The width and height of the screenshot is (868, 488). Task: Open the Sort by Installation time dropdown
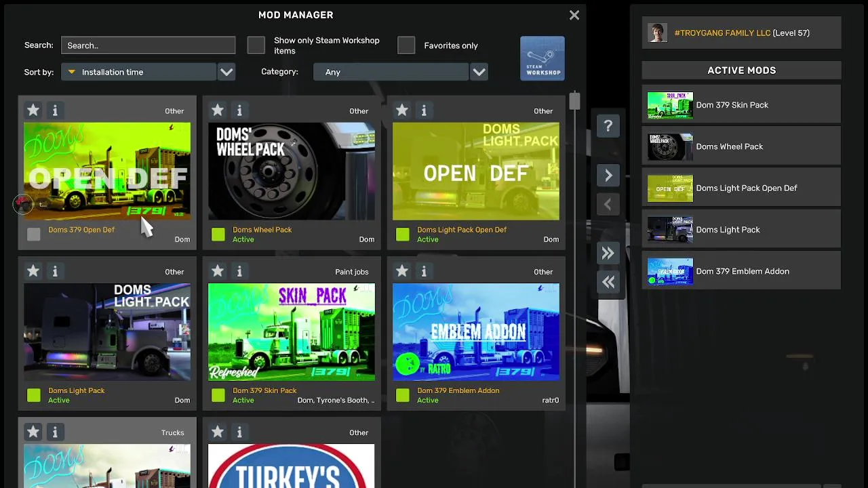[138, 72]
